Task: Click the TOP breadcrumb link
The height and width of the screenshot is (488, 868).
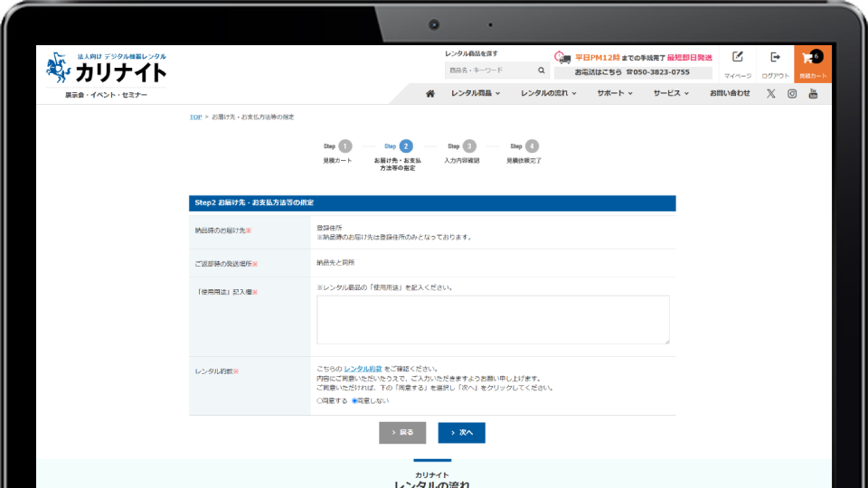Action: click(x=195, y=117)
